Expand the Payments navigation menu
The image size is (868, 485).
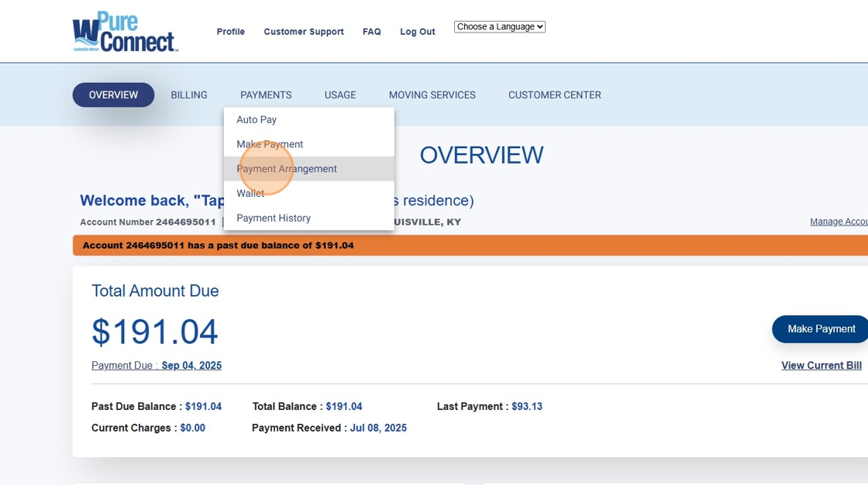tap(265, 95)
